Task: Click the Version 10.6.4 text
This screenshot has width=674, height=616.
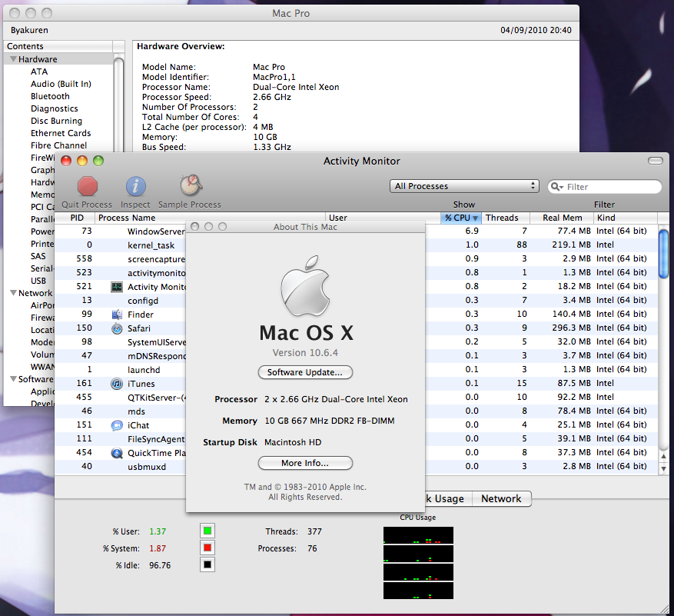Action: coord(305,353)
